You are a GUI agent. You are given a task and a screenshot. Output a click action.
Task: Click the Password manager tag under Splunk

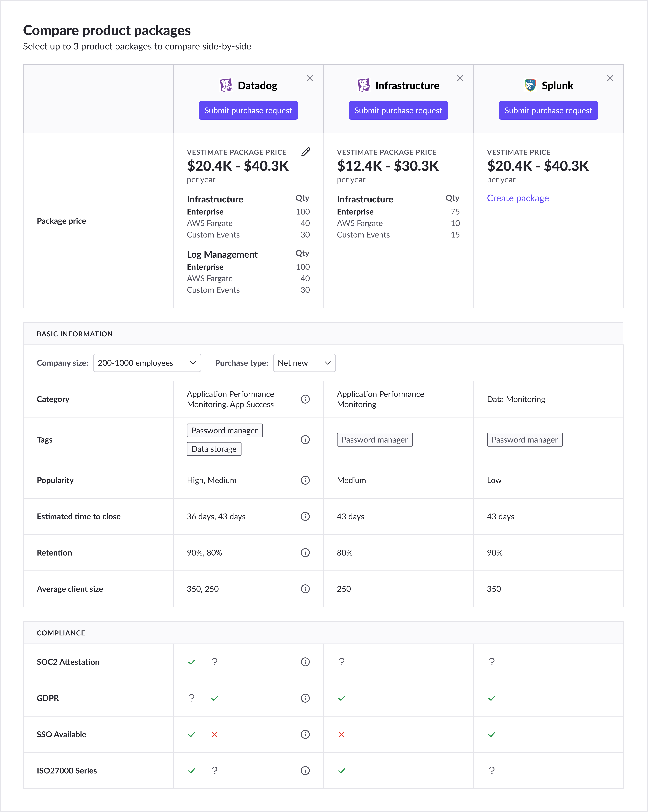[x=525, y=439]
